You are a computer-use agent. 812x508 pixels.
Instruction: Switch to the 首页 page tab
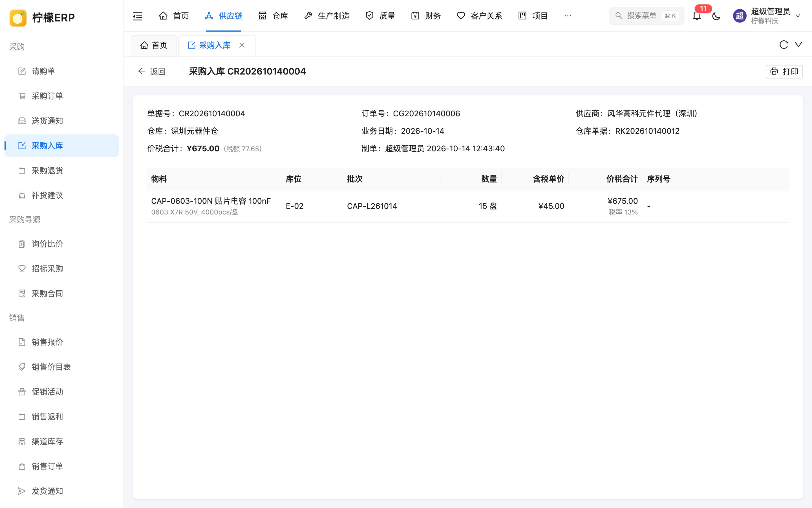(x=154, y=45)
